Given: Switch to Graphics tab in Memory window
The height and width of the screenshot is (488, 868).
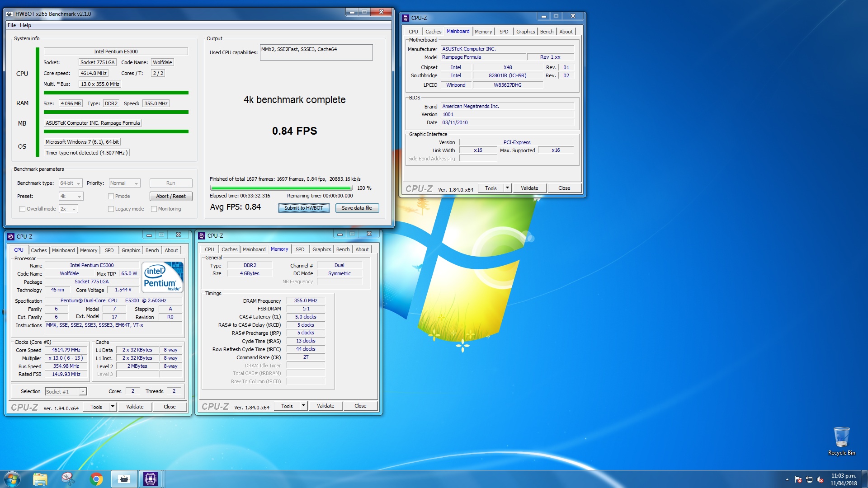Looking at the screenshot, I should tap(321, 249).
